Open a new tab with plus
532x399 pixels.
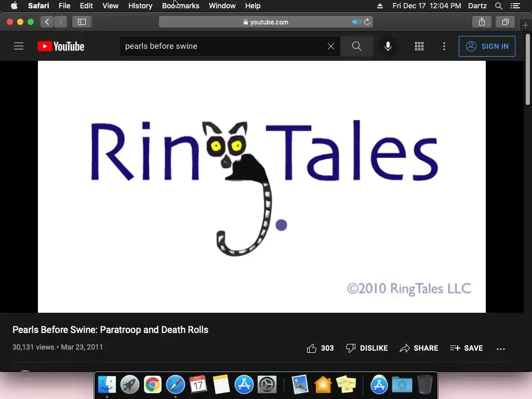point(525,25)
